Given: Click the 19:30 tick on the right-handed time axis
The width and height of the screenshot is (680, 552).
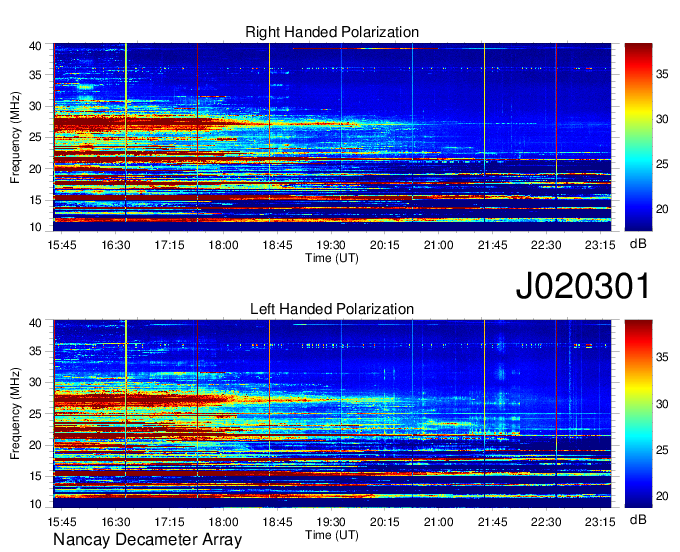Looking at the screenshot, I should click(x=331, y=245).
